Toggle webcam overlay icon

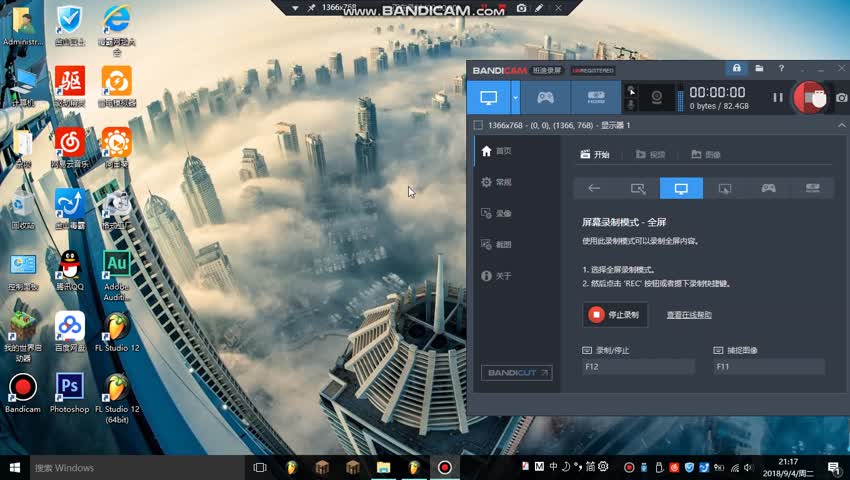[x=656, y=98]
